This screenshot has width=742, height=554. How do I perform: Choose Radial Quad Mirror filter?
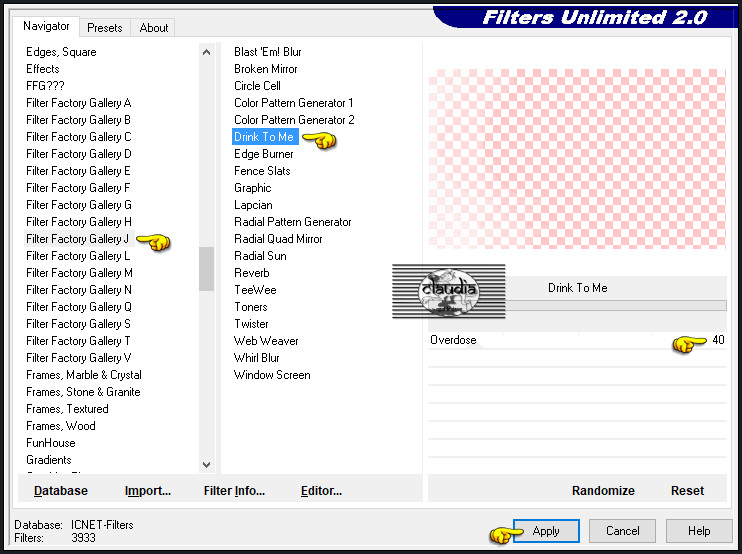pyautogui.click(x=278, y=239)
